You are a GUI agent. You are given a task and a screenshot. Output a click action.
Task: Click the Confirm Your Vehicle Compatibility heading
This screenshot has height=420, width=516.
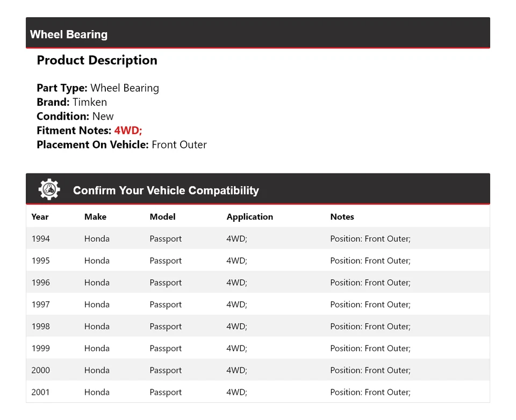coord(166,191)
